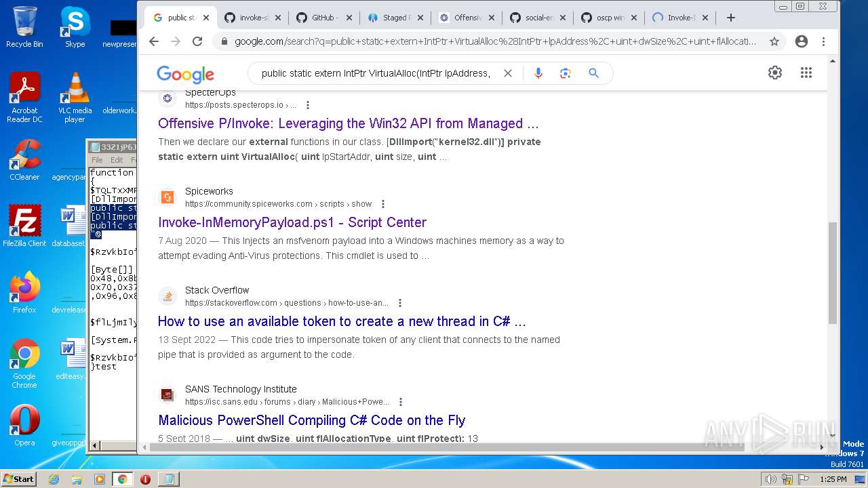This screenshot has height=488, width=868.
Task: Click the Chrome address bar URL
Action: [x=495, y=41]
